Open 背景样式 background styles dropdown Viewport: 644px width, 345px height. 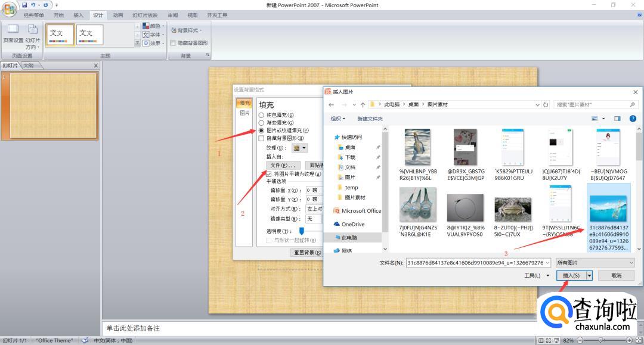[x=186, y=30]
